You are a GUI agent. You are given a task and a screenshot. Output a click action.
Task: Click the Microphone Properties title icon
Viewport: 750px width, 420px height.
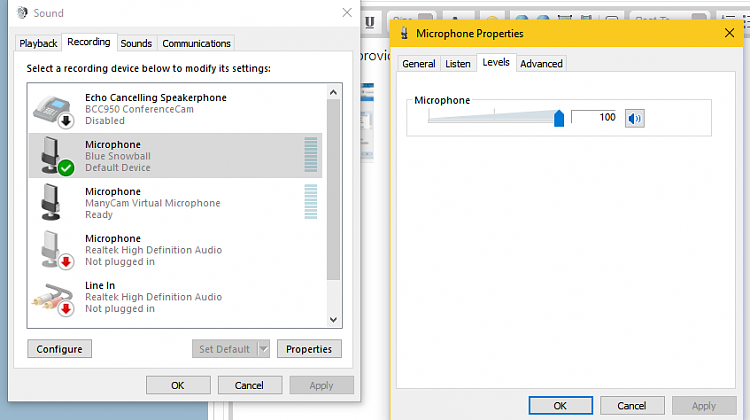tap(404, 33)
